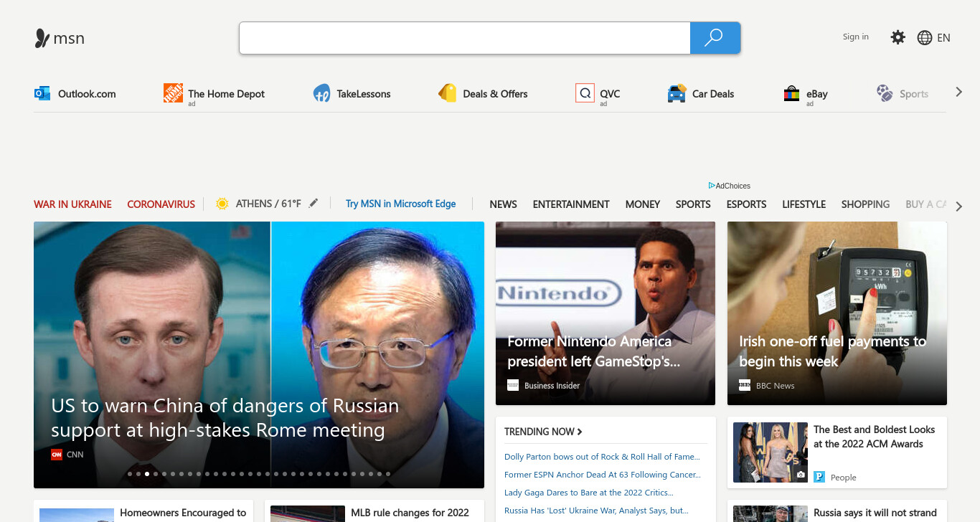This screenshot has width=980, height=522.
Task: Click camera gallery icon on ACM Awards thumbnail
Action: (x=801, y=475)
